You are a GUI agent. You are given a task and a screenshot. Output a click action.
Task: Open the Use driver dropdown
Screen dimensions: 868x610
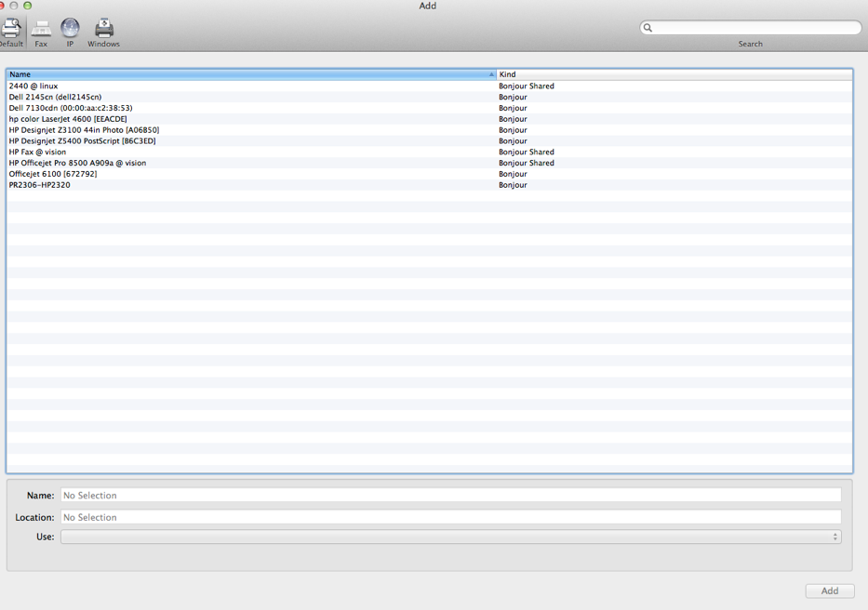pyautogui.click(x=450, y=537)
